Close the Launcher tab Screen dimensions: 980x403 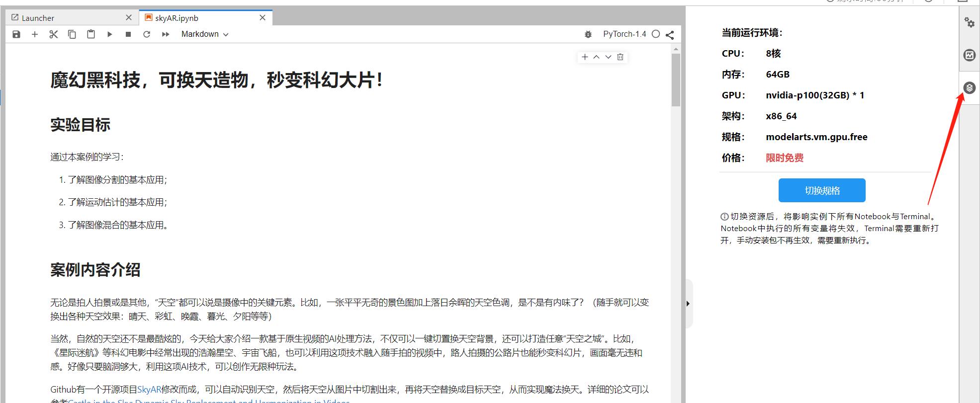(129, 18)
